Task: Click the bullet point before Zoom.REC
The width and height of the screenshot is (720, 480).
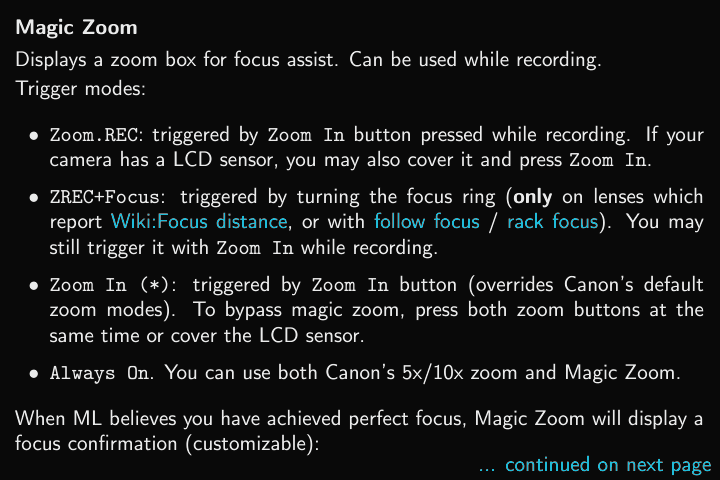Action: tap(35, 135)
